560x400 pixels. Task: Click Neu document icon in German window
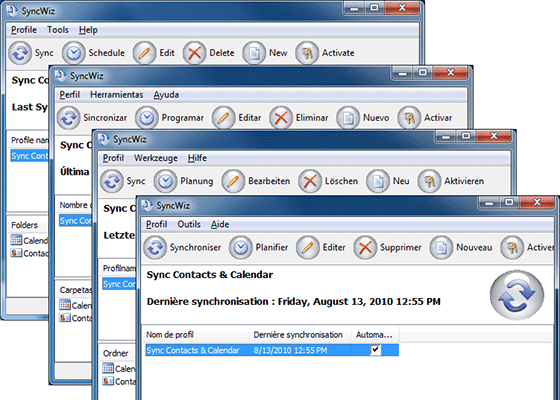tap(378, 181)
